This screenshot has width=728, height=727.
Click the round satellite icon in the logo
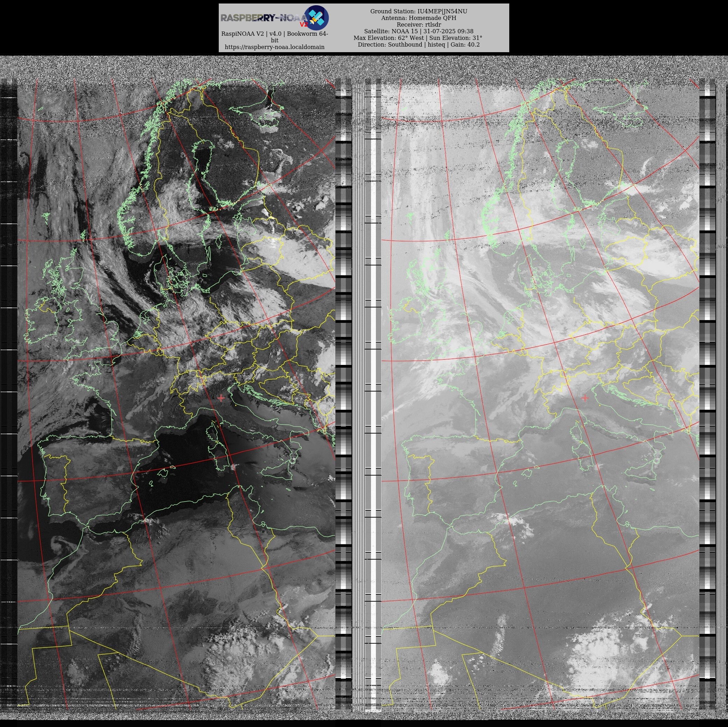(x=316, y=18)
